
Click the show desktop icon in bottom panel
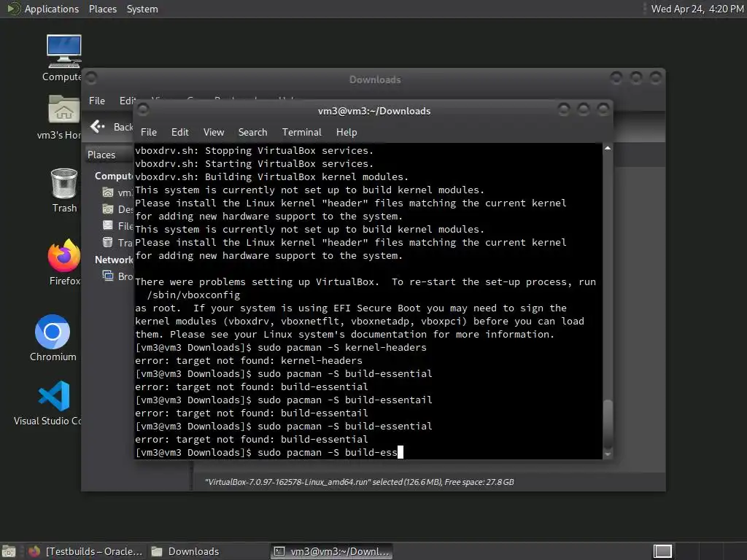[9, 551]
